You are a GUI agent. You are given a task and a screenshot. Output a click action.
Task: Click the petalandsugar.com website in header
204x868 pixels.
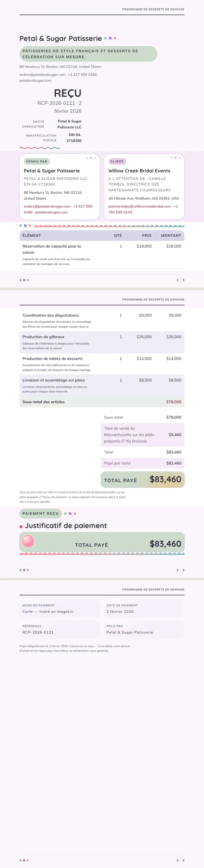pyautogui.click(x=35, y=81)
